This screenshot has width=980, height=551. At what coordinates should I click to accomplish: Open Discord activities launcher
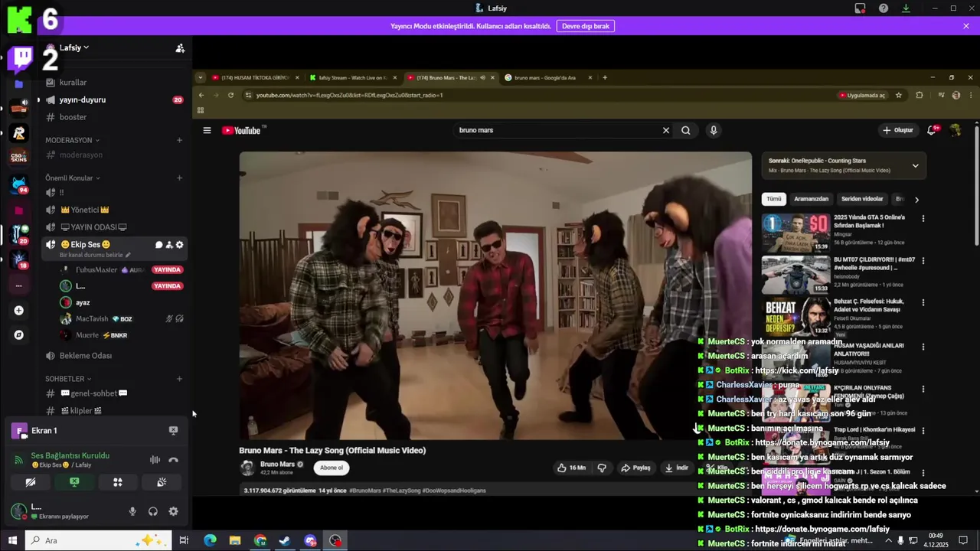click(x=118, y=483)
